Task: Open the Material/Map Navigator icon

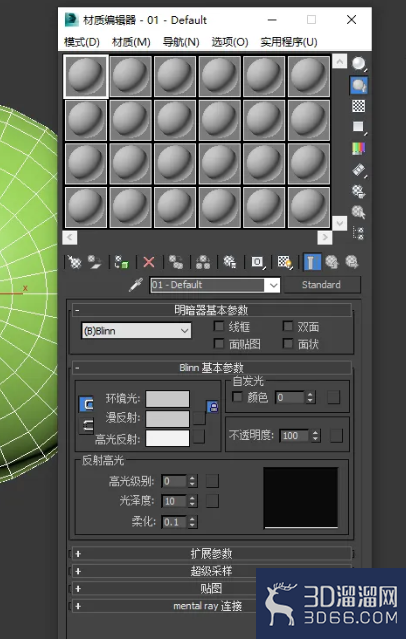Action: pyautogui.click(x=359, y=234)
